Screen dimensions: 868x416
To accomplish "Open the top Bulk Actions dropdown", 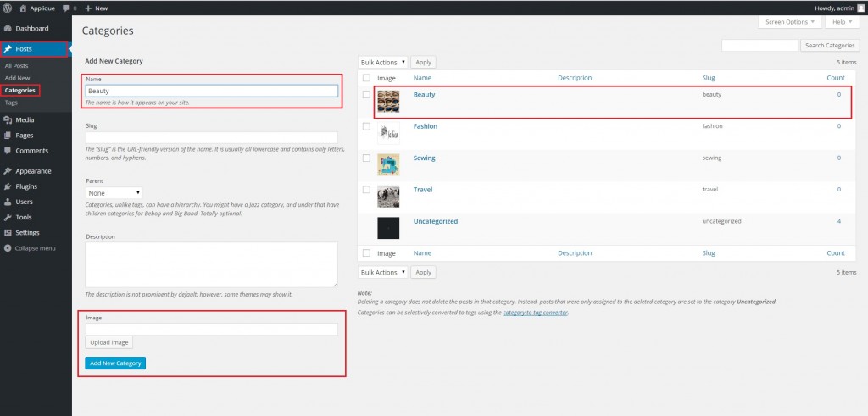I will click(383, 62).
